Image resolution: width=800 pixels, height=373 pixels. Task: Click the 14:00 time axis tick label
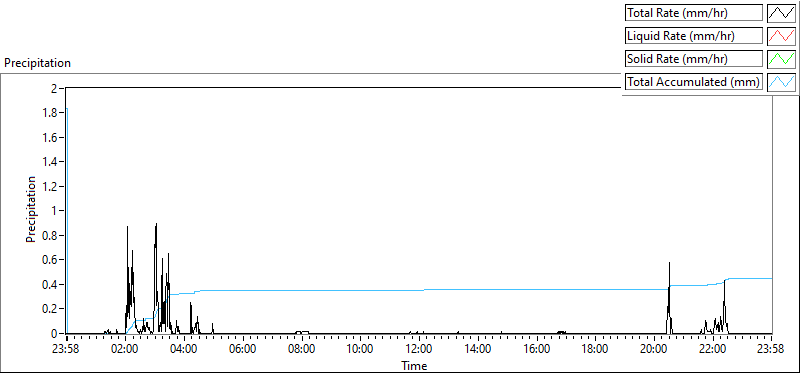tap(478, 350)
